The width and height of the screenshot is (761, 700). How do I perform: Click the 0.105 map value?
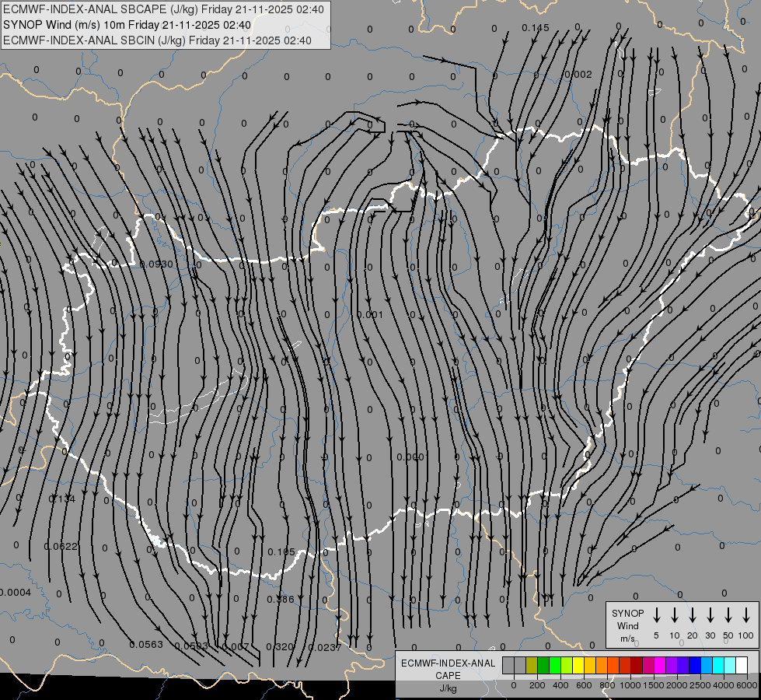[x=281, y=552]
